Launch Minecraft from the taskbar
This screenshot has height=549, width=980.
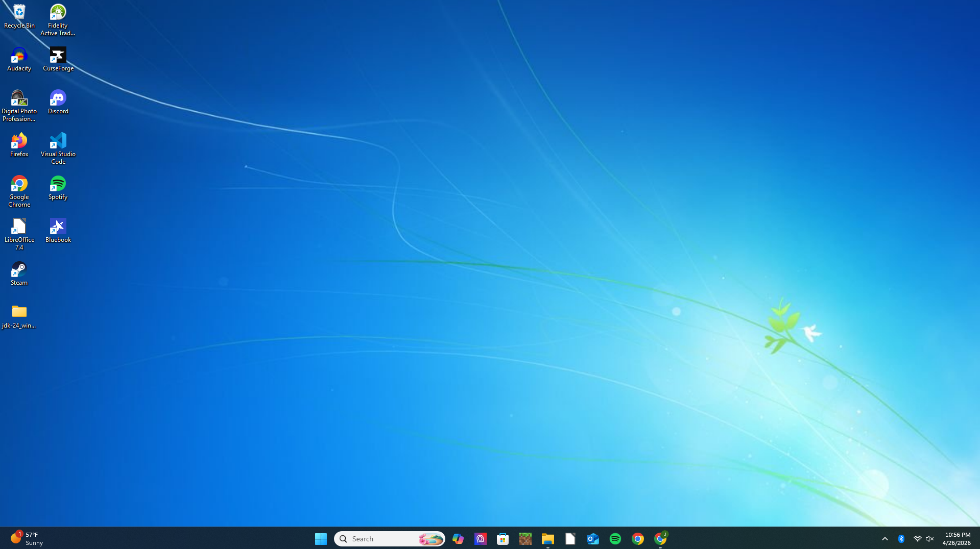(525, 538)
